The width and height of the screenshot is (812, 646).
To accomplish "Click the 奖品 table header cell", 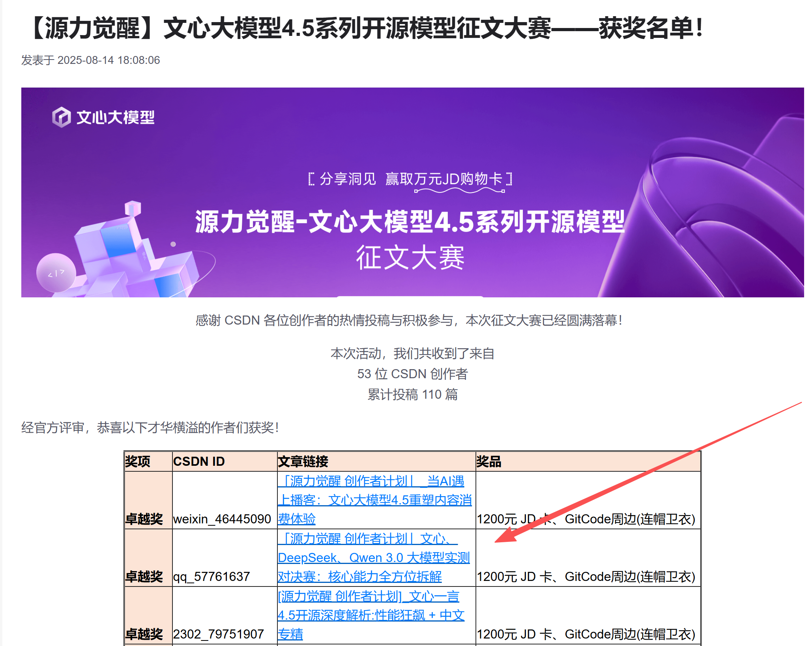I will click(x=488, y=461).
